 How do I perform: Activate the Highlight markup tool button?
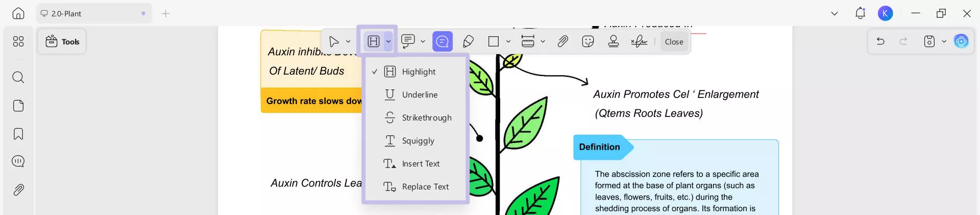[374, 41]
